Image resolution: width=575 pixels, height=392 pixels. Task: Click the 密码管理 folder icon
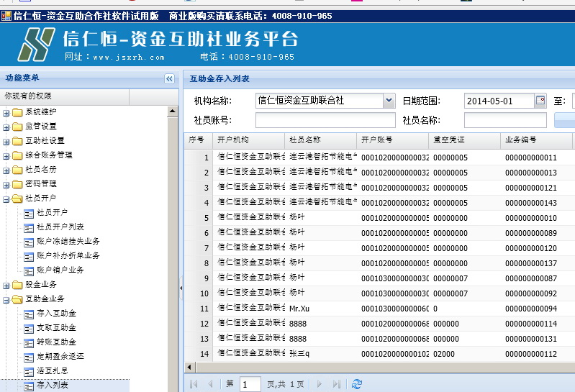[x=17, y=184]
